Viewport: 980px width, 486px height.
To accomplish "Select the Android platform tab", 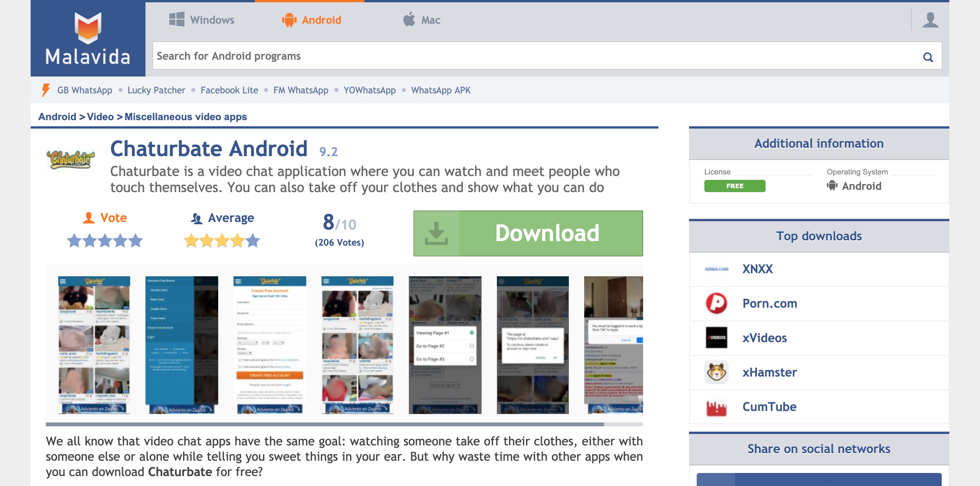I will coord(311,20).
